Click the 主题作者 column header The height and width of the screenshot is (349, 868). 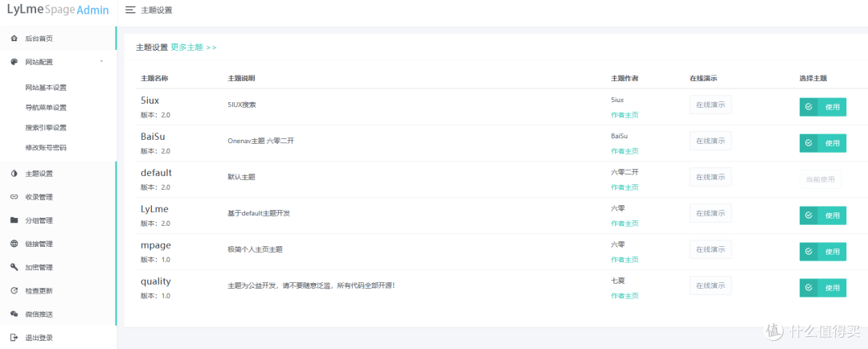624,78
